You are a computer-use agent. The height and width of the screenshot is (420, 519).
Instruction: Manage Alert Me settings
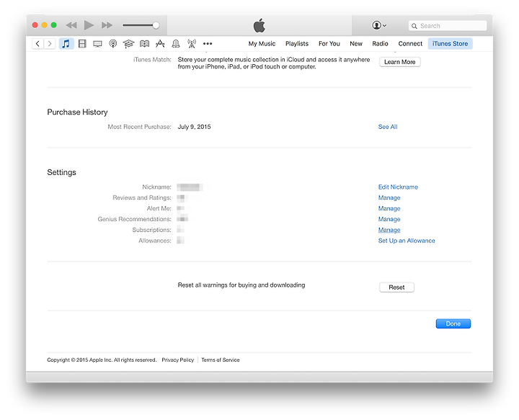tap(389, 209)
